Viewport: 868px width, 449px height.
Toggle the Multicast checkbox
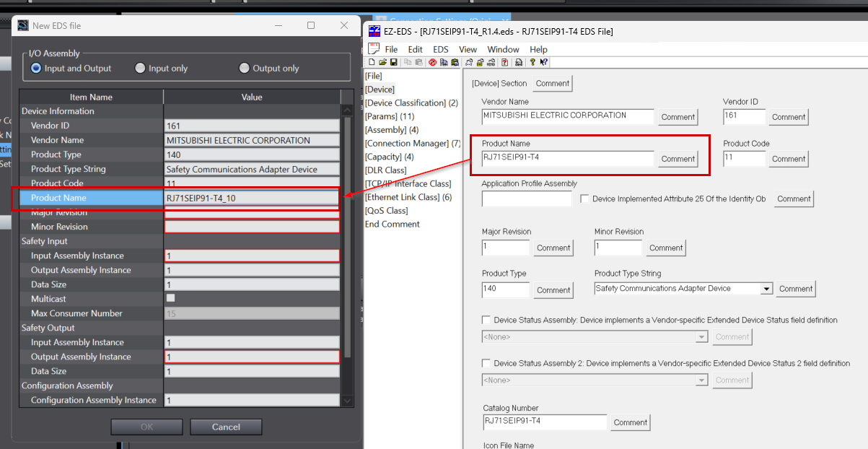click(x=171, y=298)
